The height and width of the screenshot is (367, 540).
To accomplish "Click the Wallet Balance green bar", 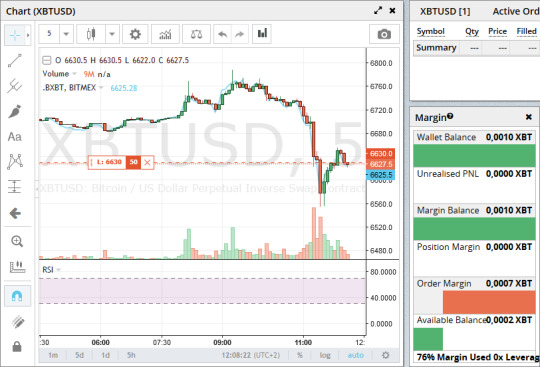I will point(475,156).
